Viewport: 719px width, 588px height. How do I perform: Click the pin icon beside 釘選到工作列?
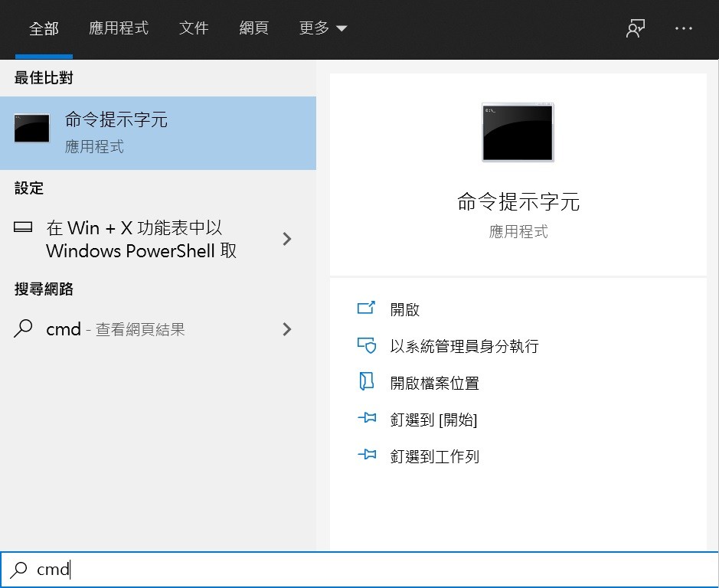point(367,455)
